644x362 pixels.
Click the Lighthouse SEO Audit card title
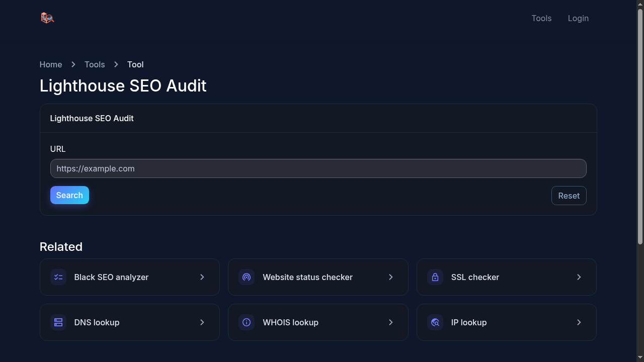92,118
